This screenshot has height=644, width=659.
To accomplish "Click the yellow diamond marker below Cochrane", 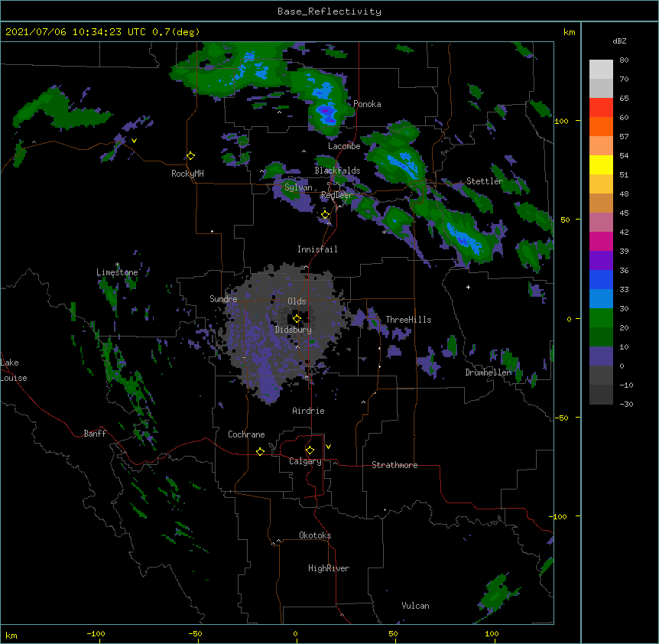I will click(x=260, y=451).
